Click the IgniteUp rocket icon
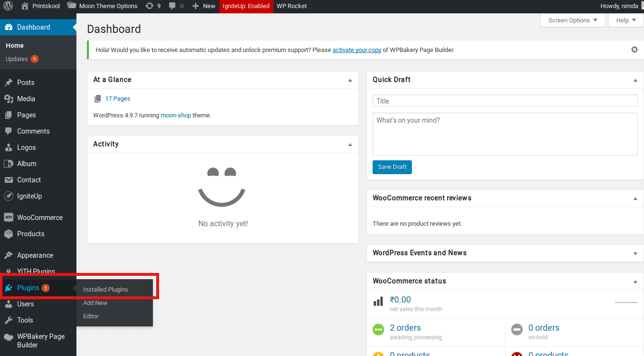The height and width of the screenshot is (356, 644). click(x=9, y=196)
